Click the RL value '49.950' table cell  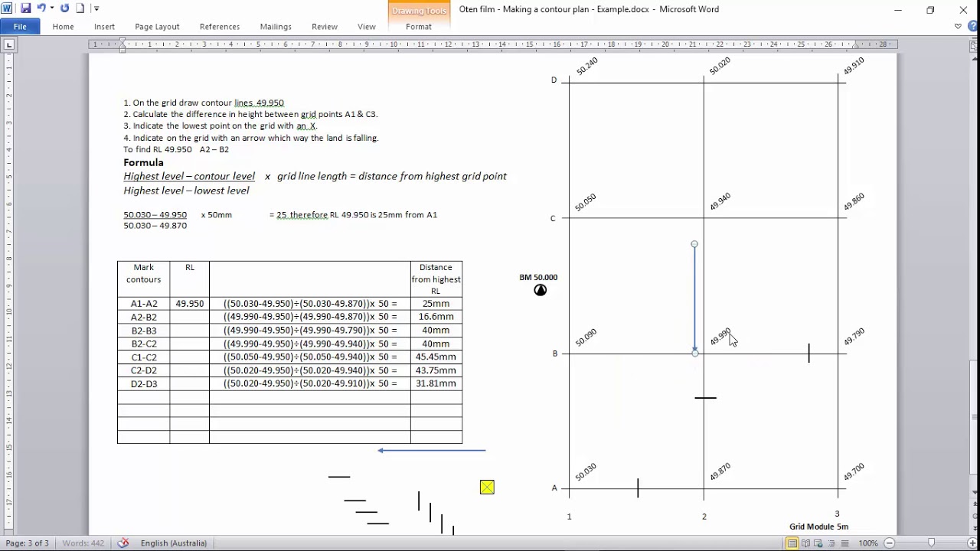click(x=190, y=304)
